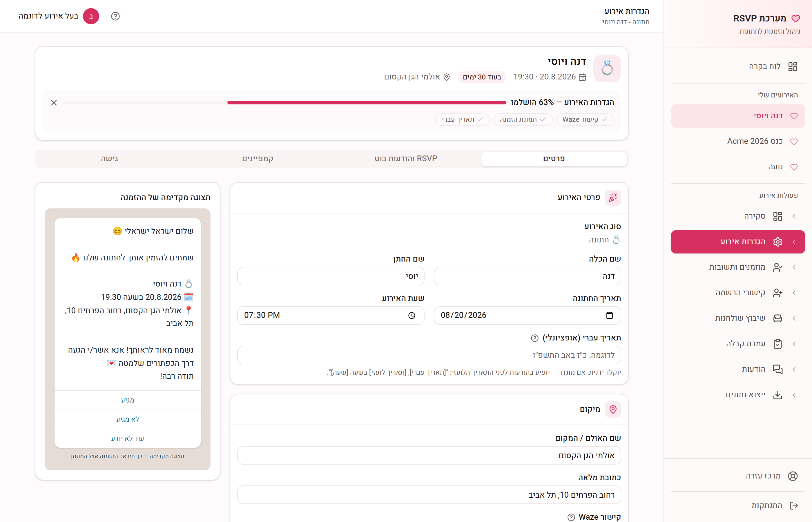This screenshot has width=812, height=522.
Task: Click the לוח בקרה dashboard grid icon
Action: pos(793,66)
